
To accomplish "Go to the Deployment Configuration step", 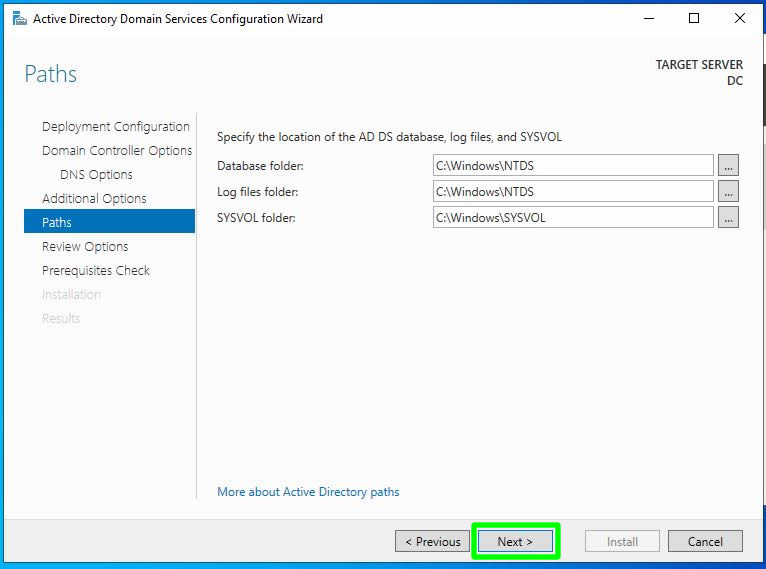I will point(115,127).
